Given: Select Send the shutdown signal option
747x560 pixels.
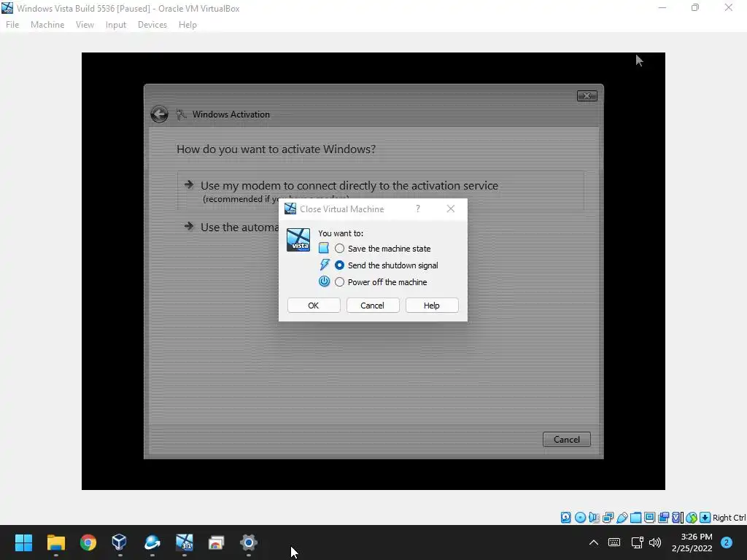Looking at the screenshot, I should [x=387, y=265].
